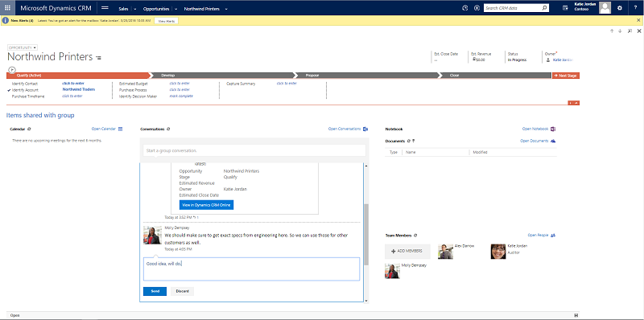Send the conversation reply
The width and height of the screenshot is (644, 320).
click(155, 291)
